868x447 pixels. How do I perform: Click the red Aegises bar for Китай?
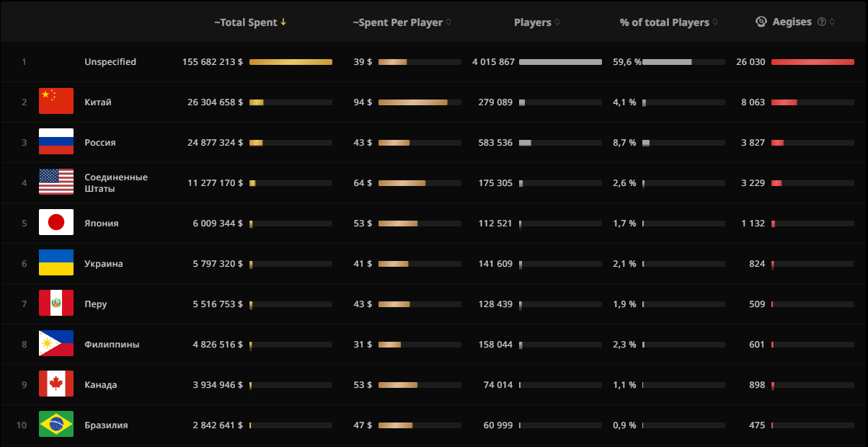[784, 102]
